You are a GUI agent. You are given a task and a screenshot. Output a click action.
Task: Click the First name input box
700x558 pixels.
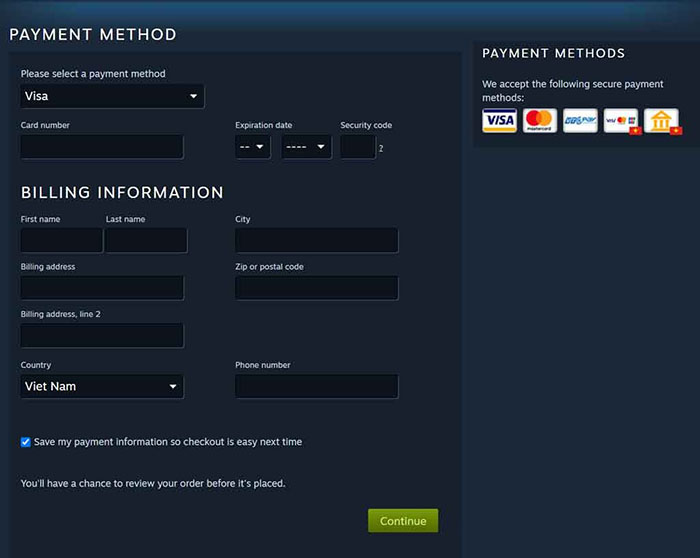[61, 241]
